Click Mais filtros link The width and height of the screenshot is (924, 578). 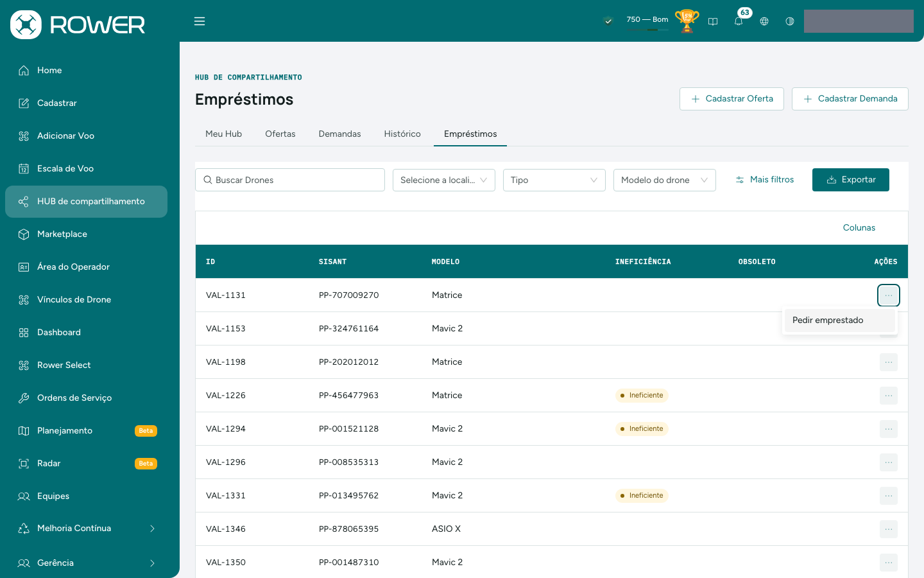pyautogui.click(x=765, y=180)
